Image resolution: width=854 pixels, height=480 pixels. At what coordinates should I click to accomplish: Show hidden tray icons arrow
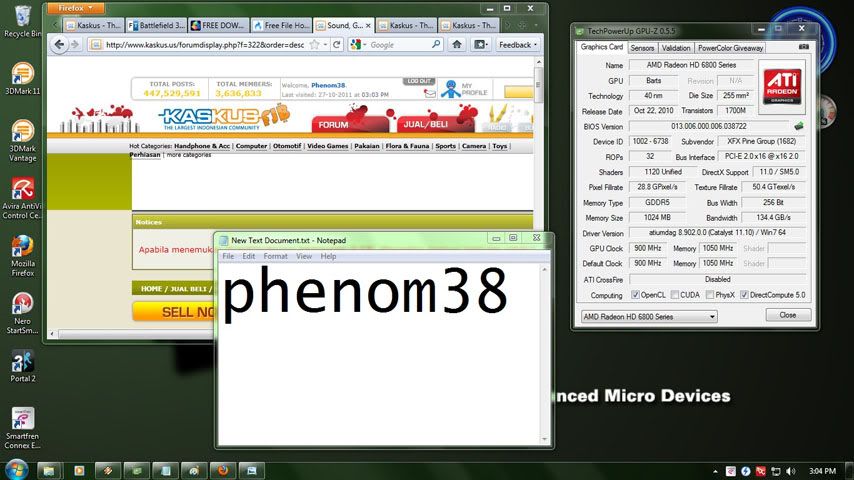715,471
